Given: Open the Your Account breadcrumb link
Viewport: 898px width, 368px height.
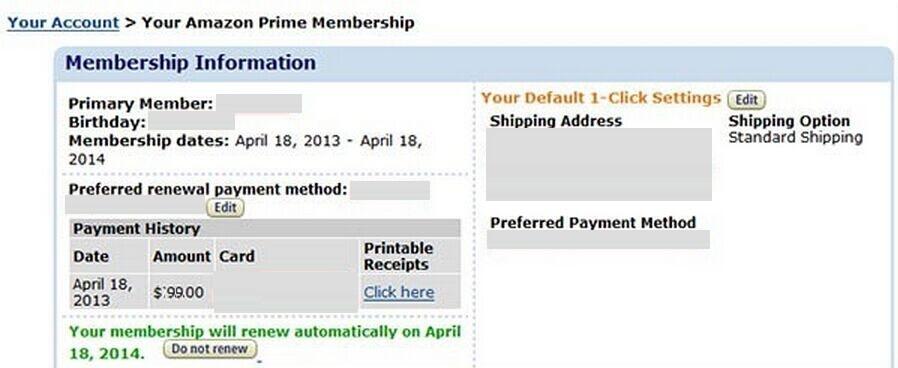Looking at the screenshot, I should pyautogui.click(x=63, y=23).
